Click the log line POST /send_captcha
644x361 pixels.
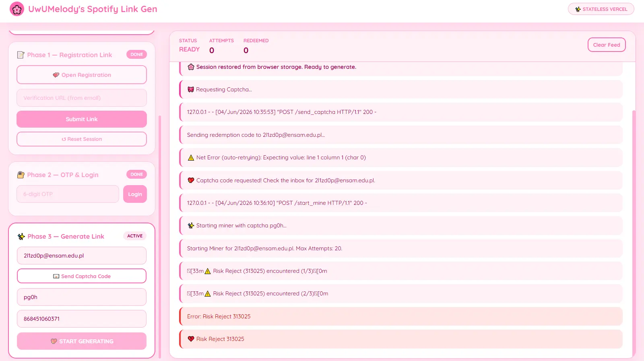401,112
